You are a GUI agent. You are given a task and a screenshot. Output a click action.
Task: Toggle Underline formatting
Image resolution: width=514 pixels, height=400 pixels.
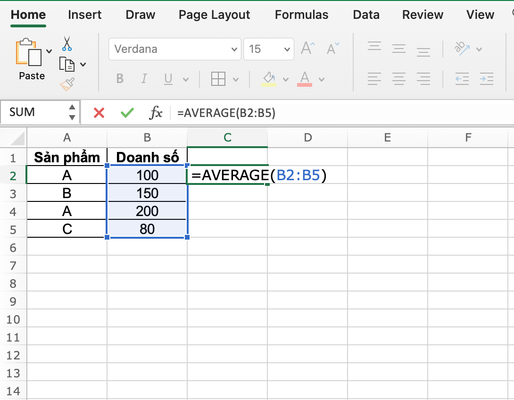[x=168, y=79]
